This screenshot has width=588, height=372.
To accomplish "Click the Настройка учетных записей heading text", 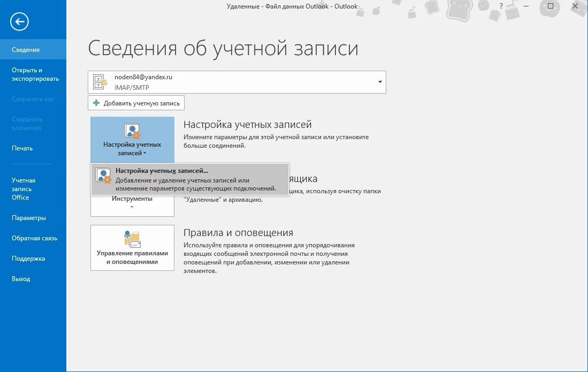I will 248,125.
